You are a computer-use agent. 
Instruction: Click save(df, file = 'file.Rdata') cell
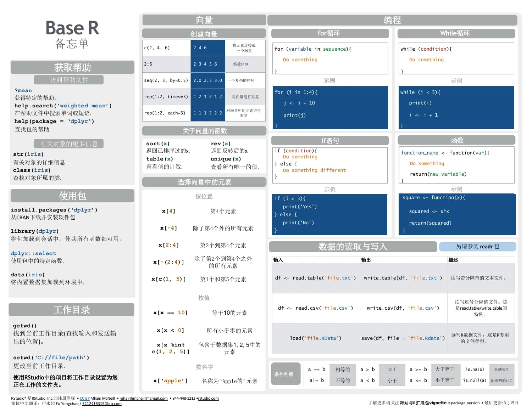point(403,338)
